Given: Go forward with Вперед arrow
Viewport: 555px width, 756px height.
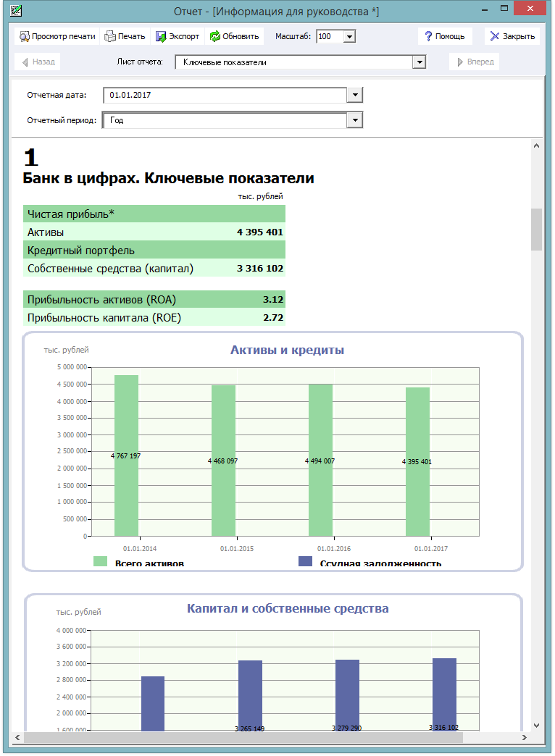Looking at the screenshot, I should point(475,62).
